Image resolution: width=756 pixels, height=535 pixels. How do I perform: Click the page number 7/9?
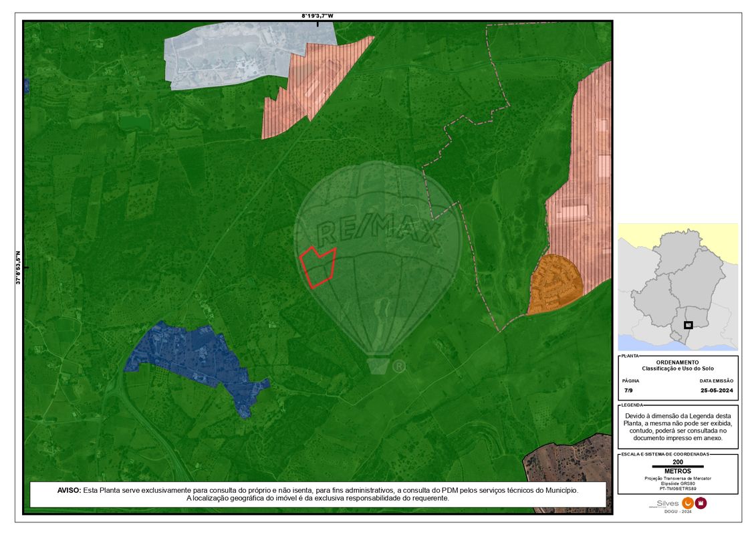(628, 391)
